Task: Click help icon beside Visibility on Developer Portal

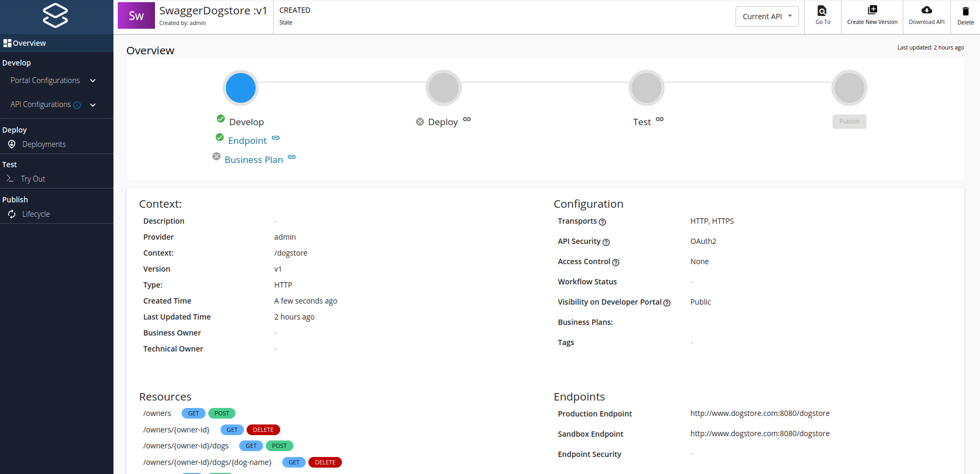Action: click(x=667, y=303)
